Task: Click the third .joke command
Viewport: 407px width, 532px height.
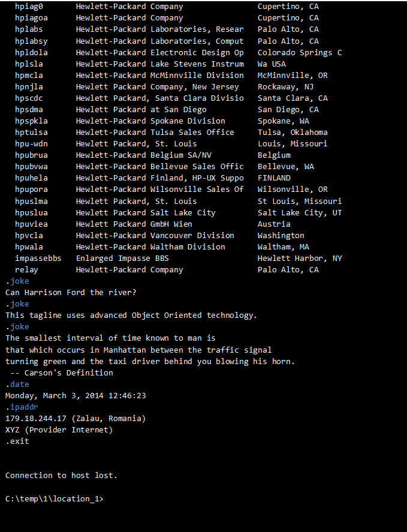Action: click(17, 327)
